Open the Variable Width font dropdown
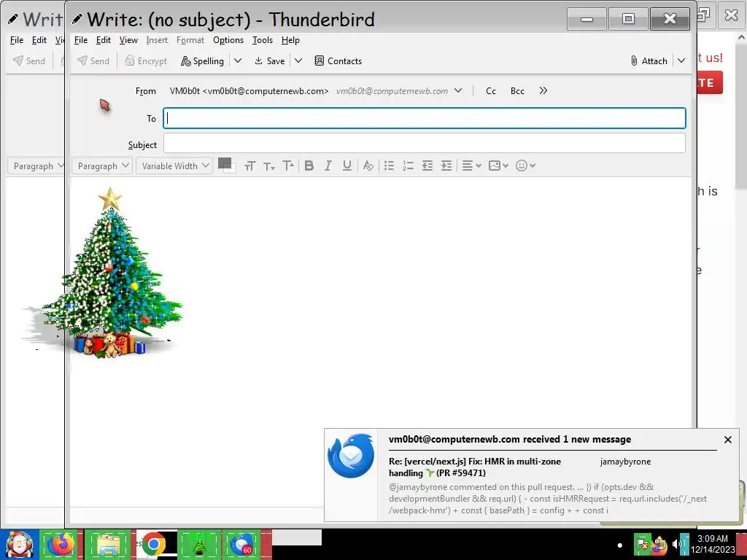747x560 pixels. tap(174, 166)
